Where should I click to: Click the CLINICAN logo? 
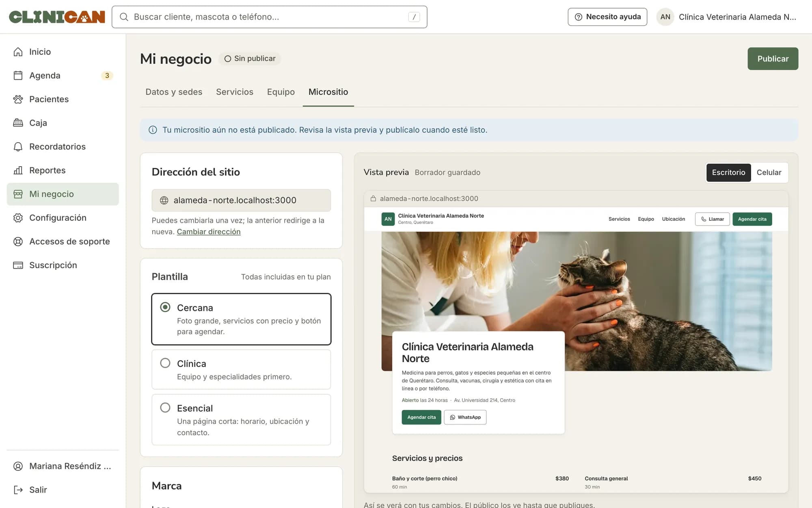(x=57, y=17)
